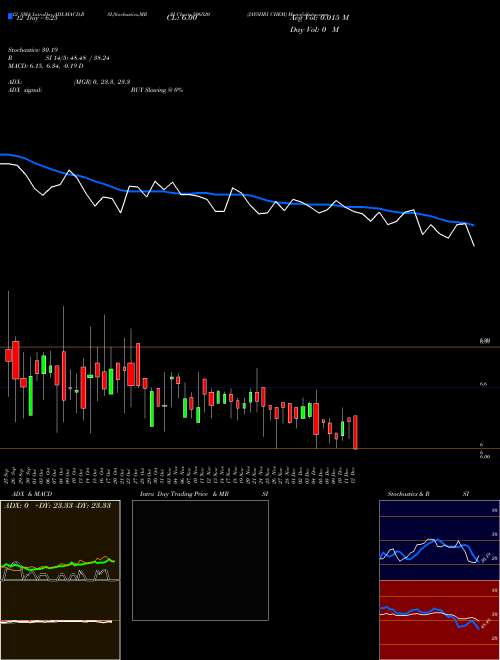Click the 'ADX signal:' label
Image resolution: width=500 pixels, height=660 pixels.
(x=25, y=90)
